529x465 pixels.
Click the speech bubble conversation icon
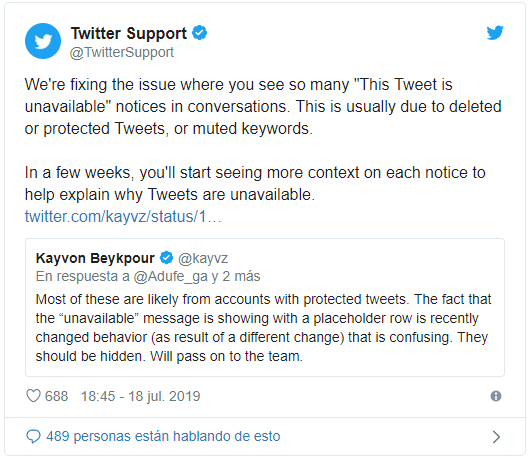(x=33, y=436)
